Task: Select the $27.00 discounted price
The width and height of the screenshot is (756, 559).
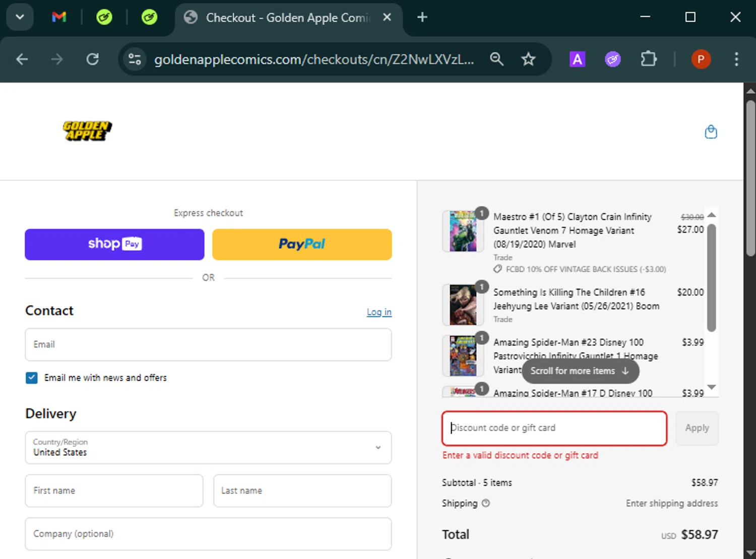Action: [690, 230]
